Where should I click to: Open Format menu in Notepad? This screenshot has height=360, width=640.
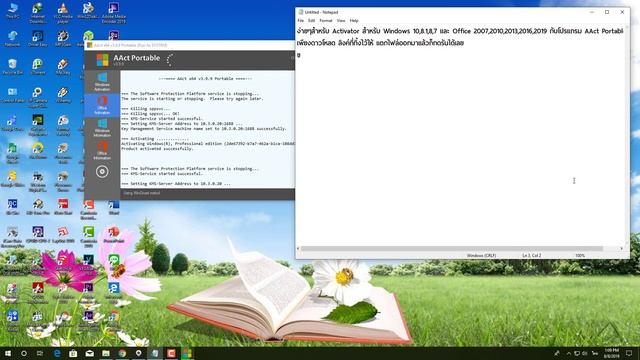(326, 20)
